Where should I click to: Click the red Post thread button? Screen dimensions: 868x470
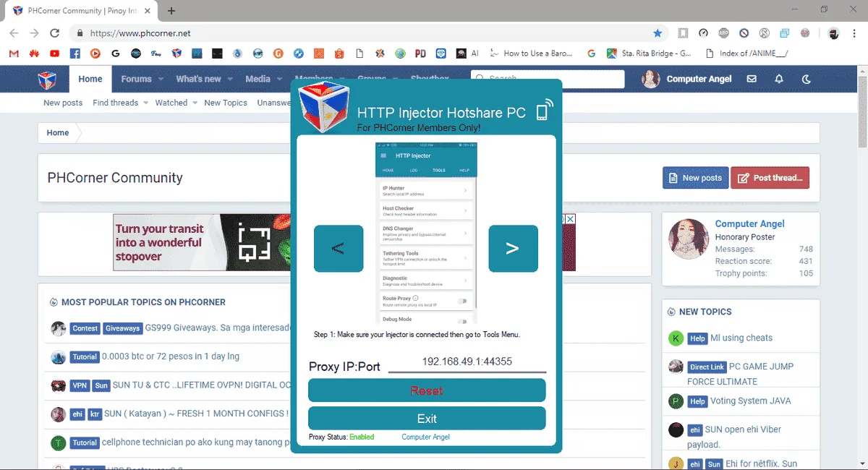[x=770, y=178]
